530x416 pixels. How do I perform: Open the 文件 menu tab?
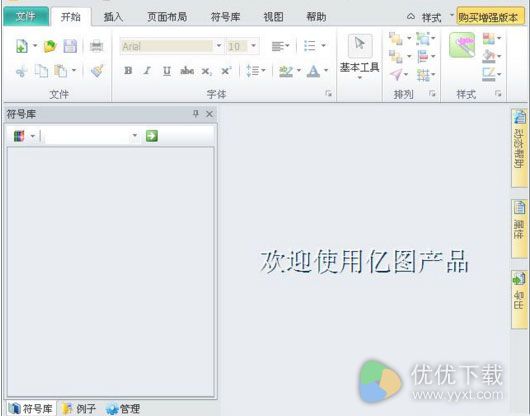[x=26, y=17]
